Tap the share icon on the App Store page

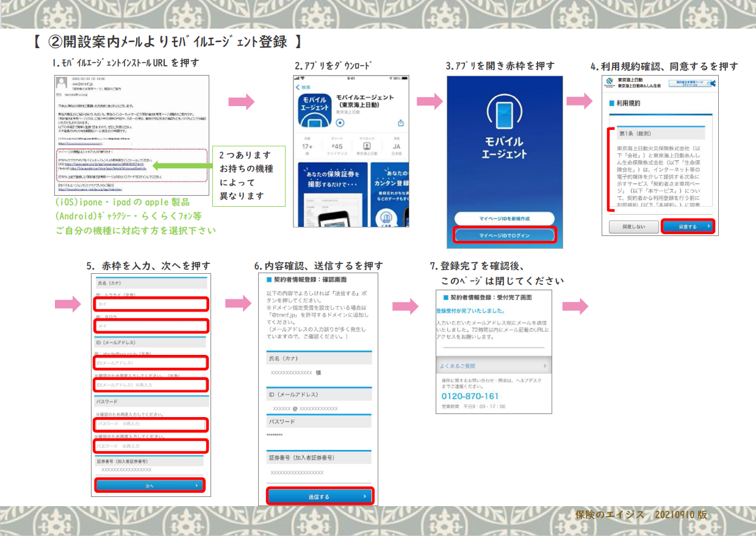point(401,123)
